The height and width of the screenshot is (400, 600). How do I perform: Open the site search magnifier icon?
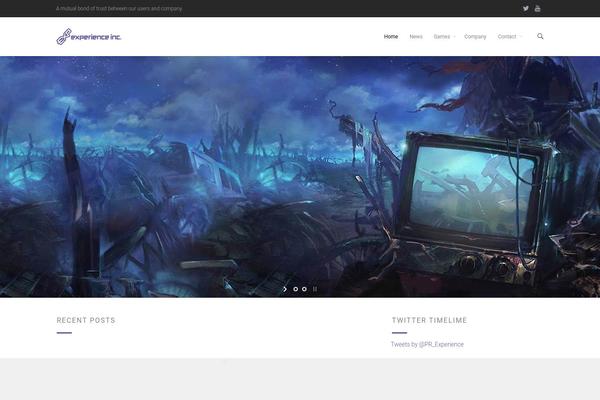(x=540, y=36)
